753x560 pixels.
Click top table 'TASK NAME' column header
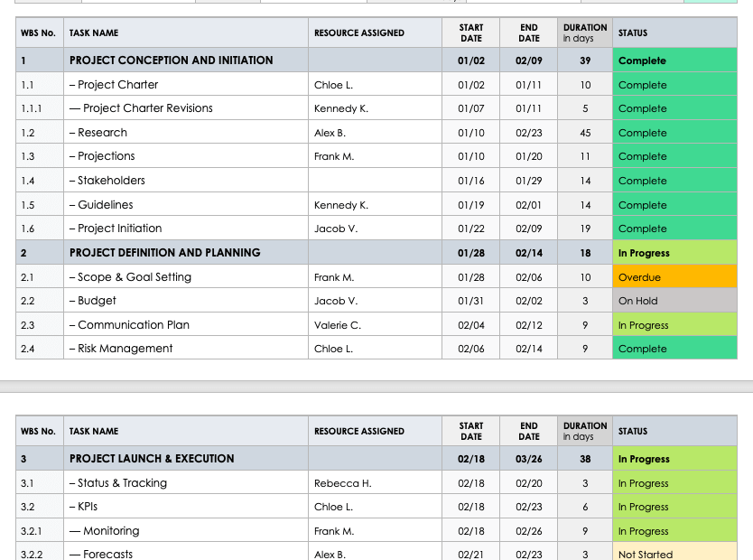coord(186,33)
